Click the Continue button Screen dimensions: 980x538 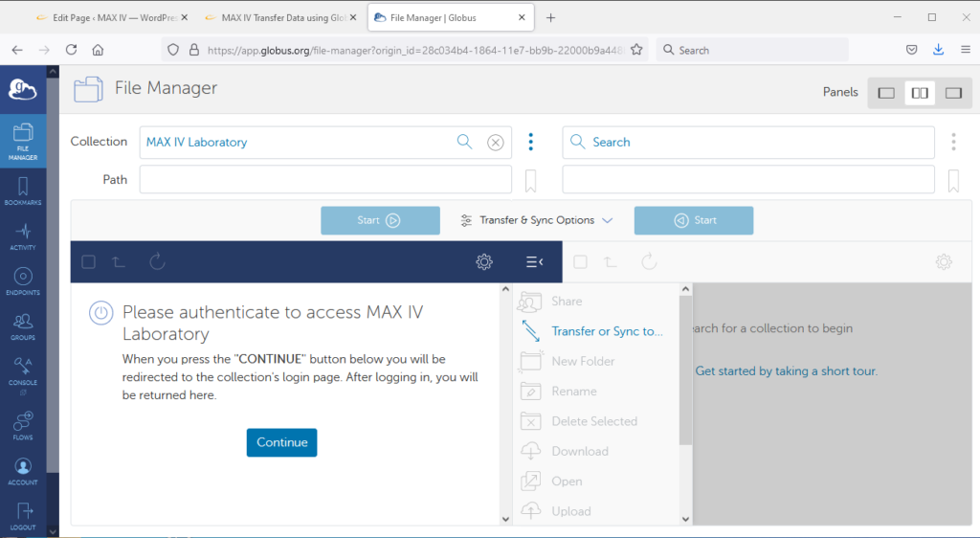coord(282,442)
